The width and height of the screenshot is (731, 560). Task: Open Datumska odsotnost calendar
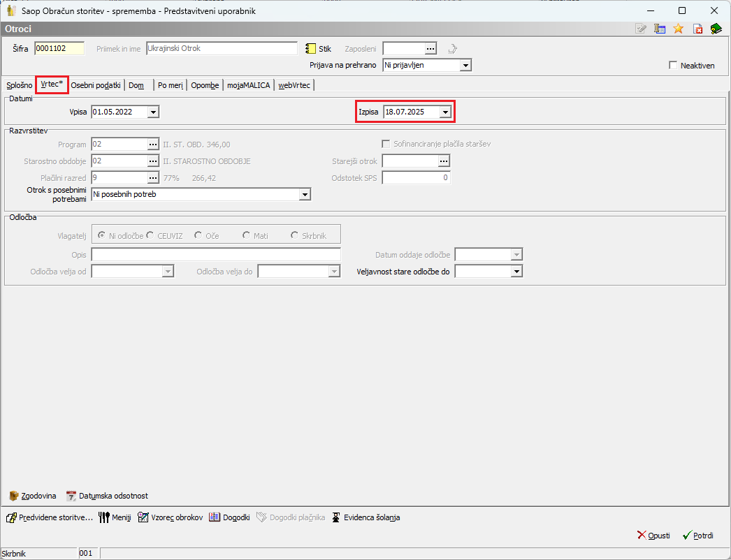pyautogui.click(x=107, y=496)
